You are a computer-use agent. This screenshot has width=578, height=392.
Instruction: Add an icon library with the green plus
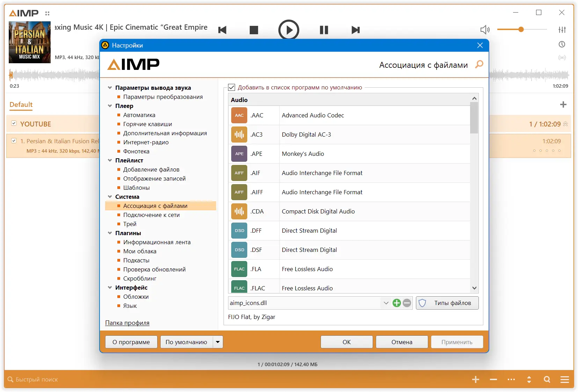coord(397,303)
